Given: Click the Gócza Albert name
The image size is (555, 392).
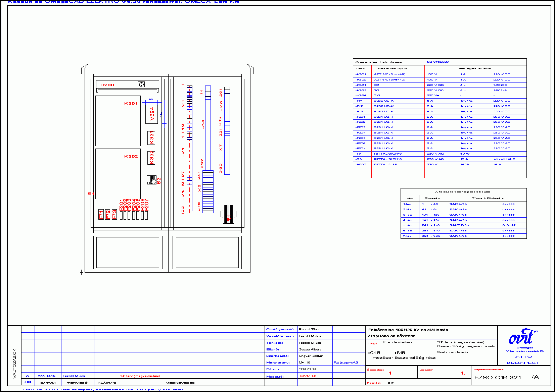Looking at the screenshot, I should [310, 349].
